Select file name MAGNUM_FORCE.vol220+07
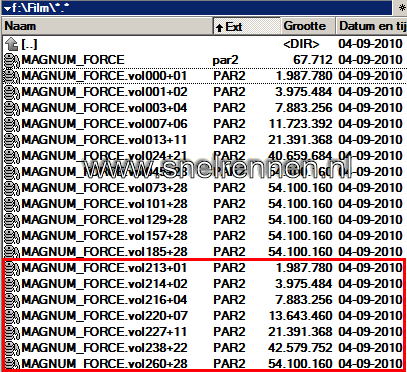This screenshot has width=407, height=372. pos(104,316)
